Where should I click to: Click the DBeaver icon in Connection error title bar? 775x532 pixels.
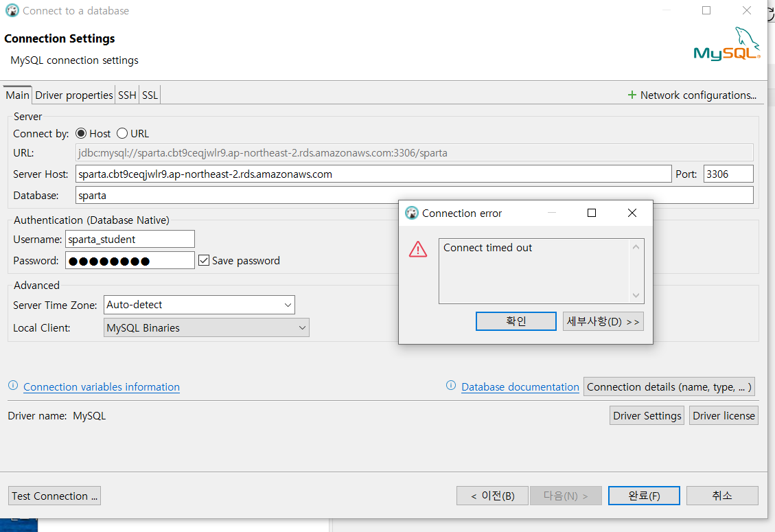[x=412, y=213]
